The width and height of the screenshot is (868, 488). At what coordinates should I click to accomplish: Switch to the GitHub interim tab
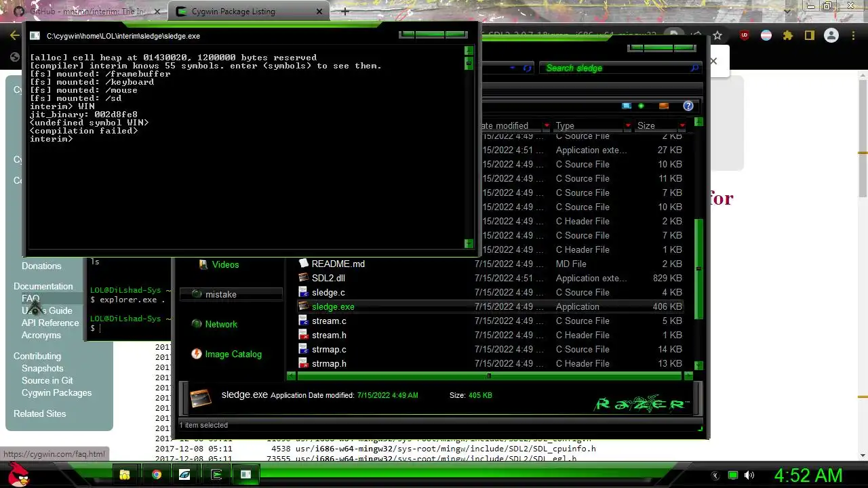coord(88,12)
